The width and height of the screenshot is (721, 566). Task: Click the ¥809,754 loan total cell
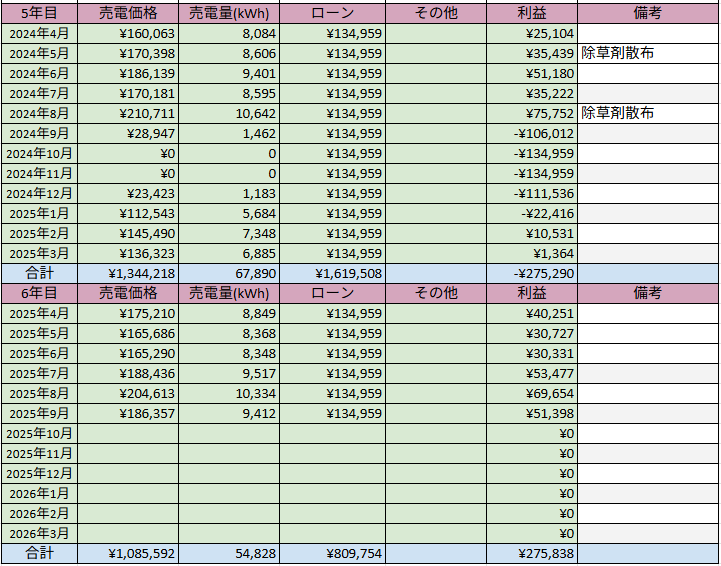[332, 553]
